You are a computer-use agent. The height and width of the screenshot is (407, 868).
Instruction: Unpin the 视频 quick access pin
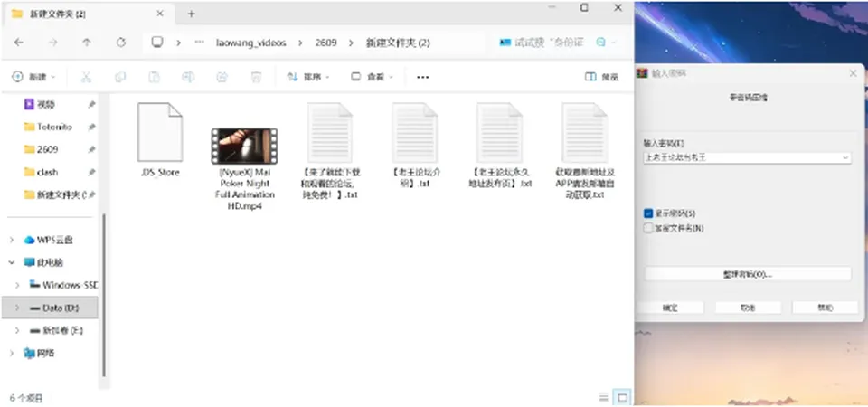coord(92,104)
